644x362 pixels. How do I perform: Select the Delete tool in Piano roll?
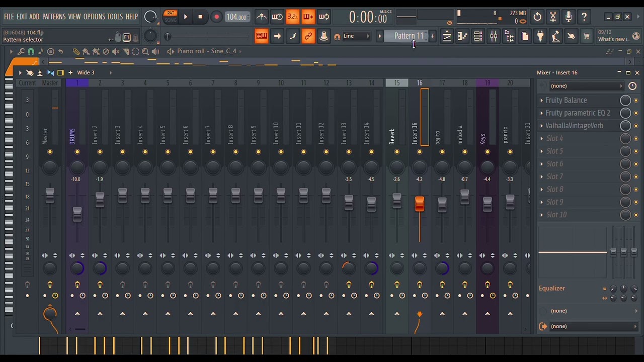[106, 51]
